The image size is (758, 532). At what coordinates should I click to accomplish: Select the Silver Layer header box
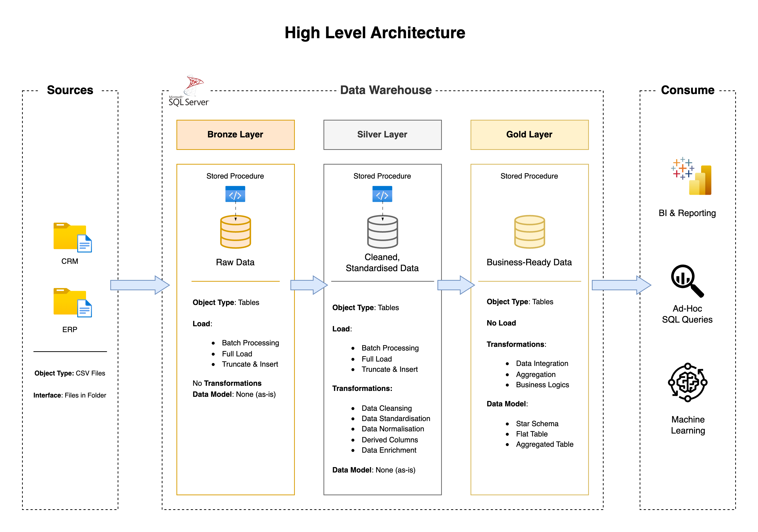pyautogui.click(x=382, y=135)
